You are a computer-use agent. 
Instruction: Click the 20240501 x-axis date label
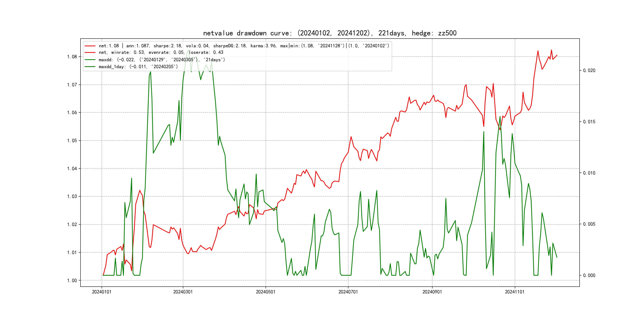point(266,292)
